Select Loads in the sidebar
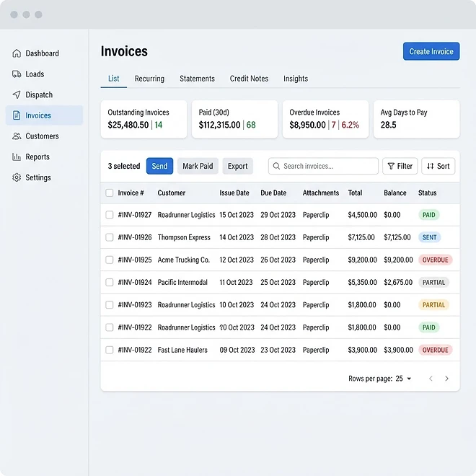This screenshot has width=476, height=476. [44, 74]
